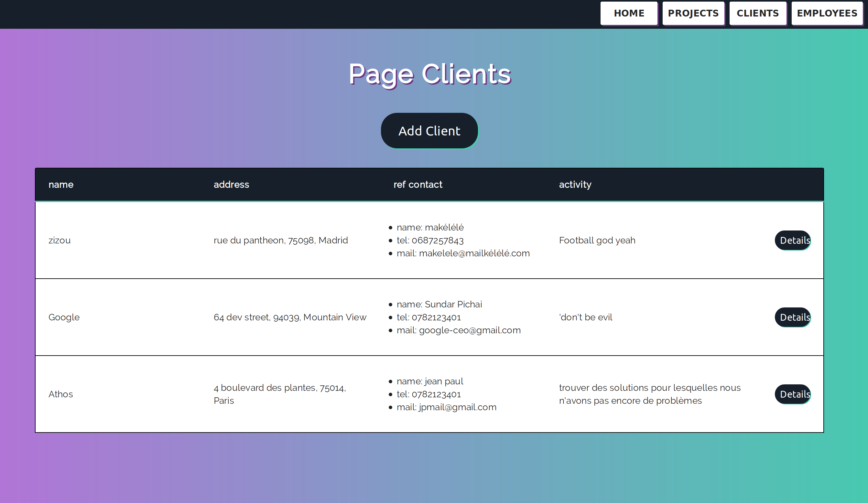This screenshot has width=868, height=503.
Task: Open Details for Google
Action: click(792, 317)
